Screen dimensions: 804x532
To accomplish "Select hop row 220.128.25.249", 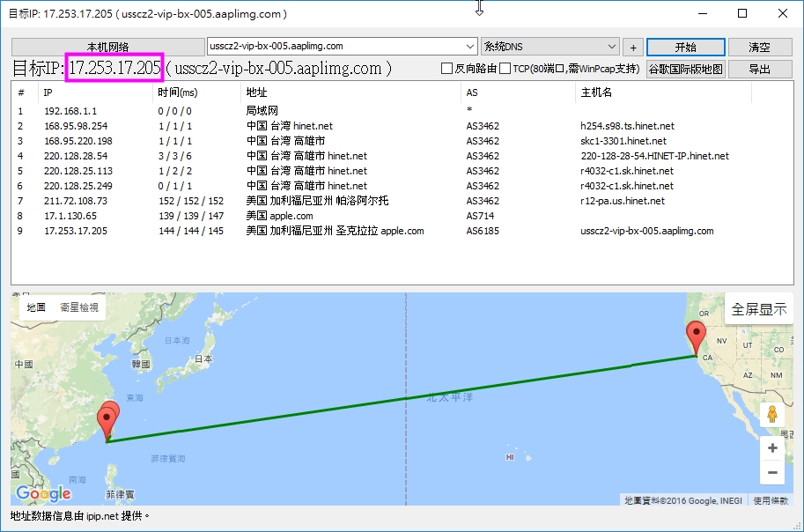I will 402,186.
